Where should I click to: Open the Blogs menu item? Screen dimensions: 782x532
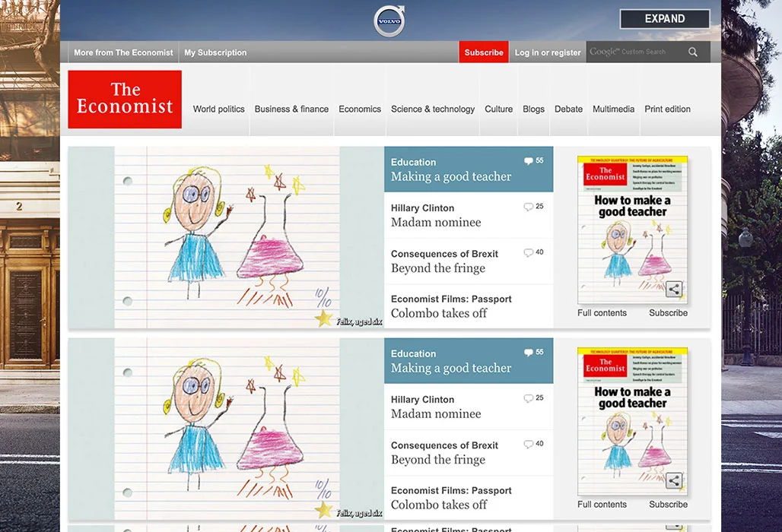[534, 109]
